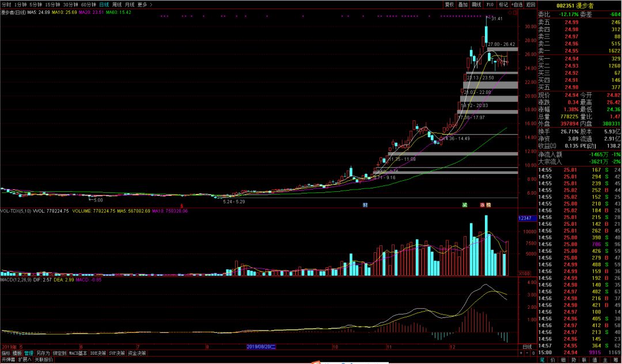The image size is (622, 364).
Task: Click 另存为 save-as option
Action: pyautogui.click(x=43, y=353)
